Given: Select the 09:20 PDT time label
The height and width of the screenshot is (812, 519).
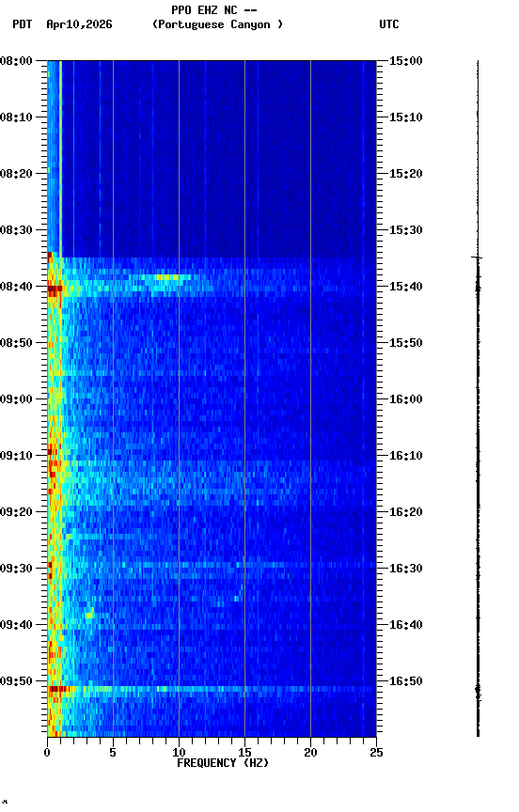Looking at the screenshot, I should tap(16, 512).
